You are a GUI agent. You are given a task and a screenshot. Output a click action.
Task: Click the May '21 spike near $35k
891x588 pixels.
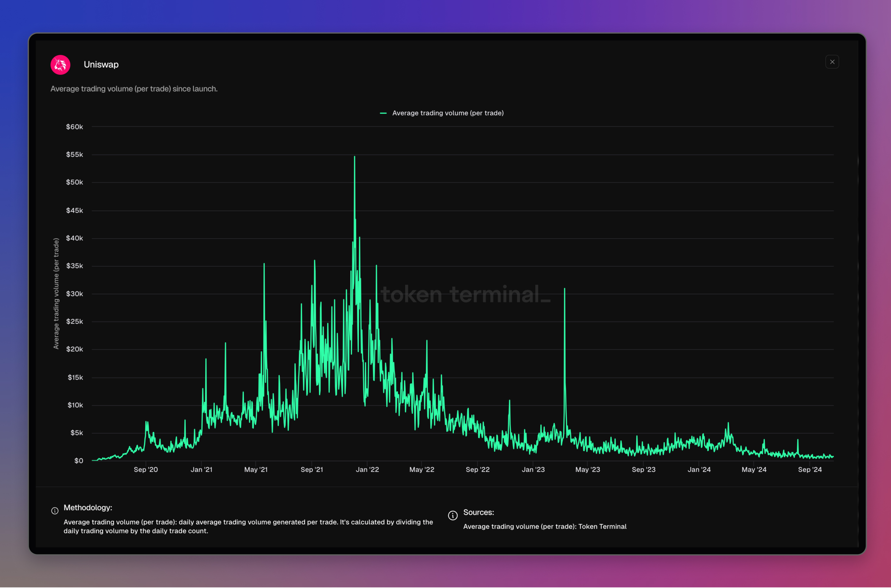(x=264, y=264)
